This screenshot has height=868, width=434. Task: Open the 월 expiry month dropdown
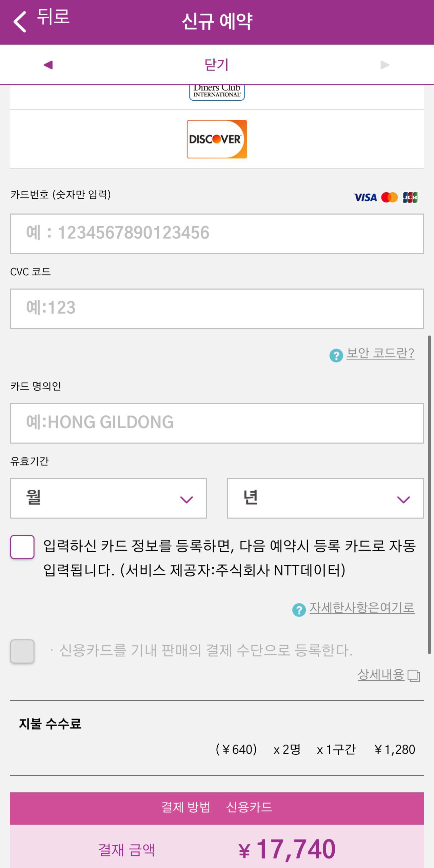point(108,498)
